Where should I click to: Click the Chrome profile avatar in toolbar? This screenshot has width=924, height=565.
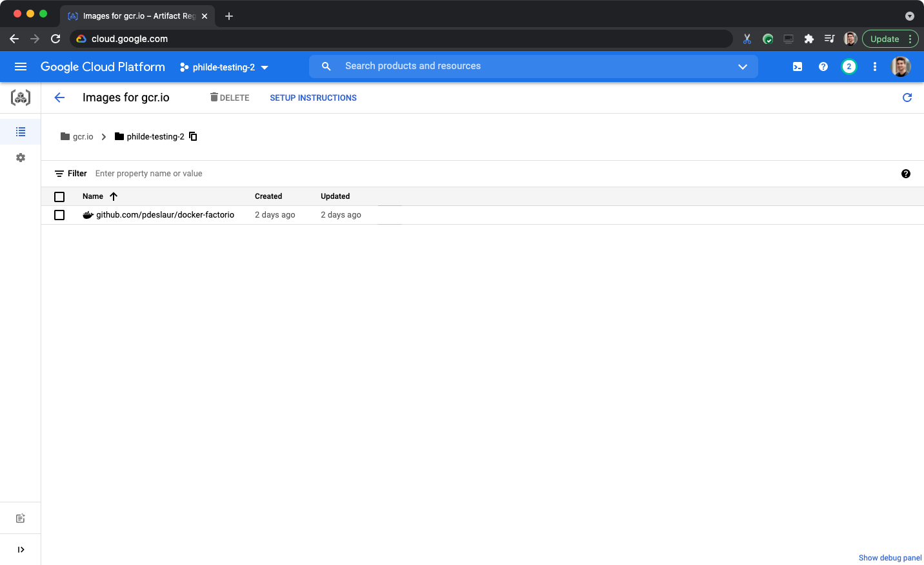(x=850, y=39)
